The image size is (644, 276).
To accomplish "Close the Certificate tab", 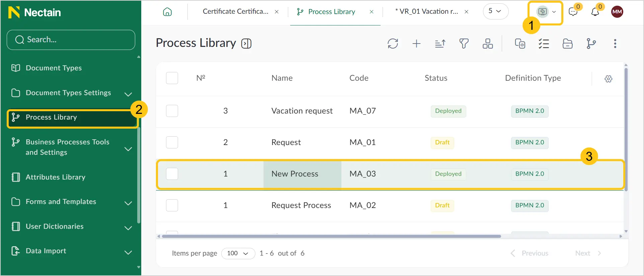I will (x=277, y=12).
